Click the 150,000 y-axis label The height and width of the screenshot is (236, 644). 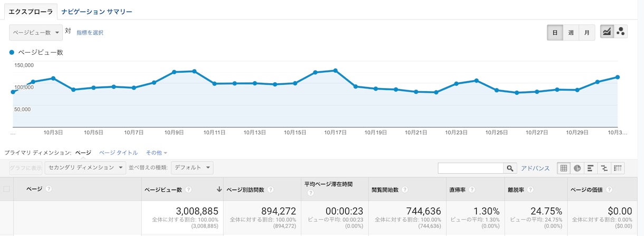[x=24, y=65]
